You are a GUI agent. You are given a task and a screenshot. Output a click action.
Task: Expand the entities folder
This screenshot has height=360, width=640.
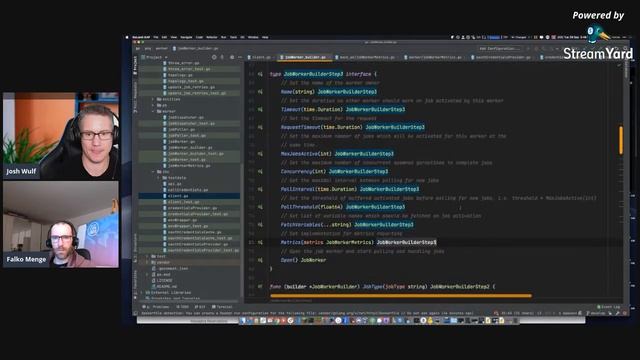pos(153,99)
